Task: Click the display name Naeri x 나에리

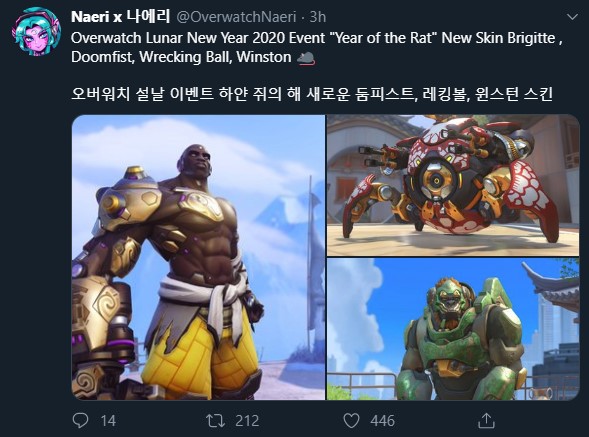Action: point(121,17)
